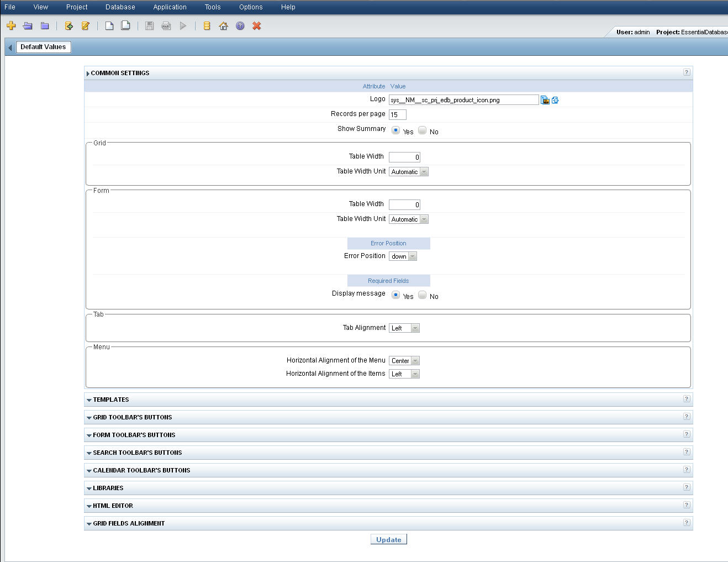This screenshot has height=562, width=728.
Task: Open help for Templates section
Action: [x=687, y=399]
